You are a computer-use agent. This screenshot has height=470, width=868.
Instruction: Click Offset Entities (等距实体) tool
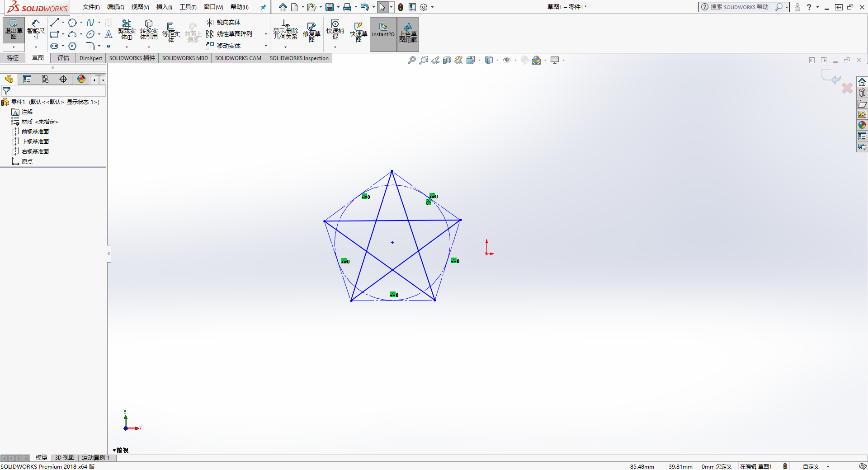point(171,33)
